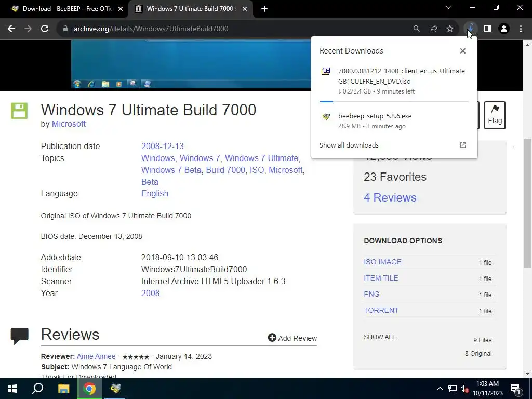532x399 pixels.
Task: Download the PNG option
Action: click(371, 294)
